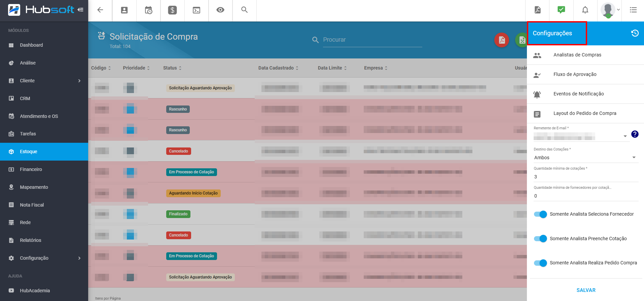Open the Mapeamento module
Image resolution: width=644 pixels, height=301 pixels.
tap(44, 187)
